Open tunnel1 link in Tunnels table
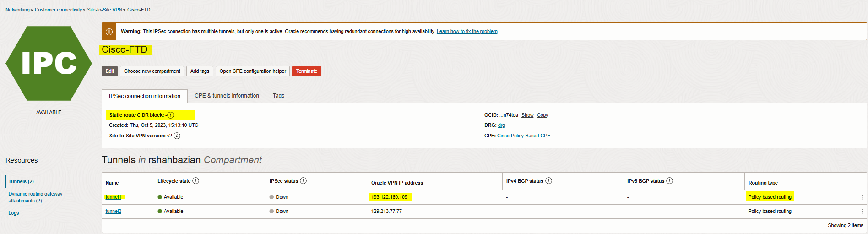Screen dimensions: 868x234 [113, 197]
